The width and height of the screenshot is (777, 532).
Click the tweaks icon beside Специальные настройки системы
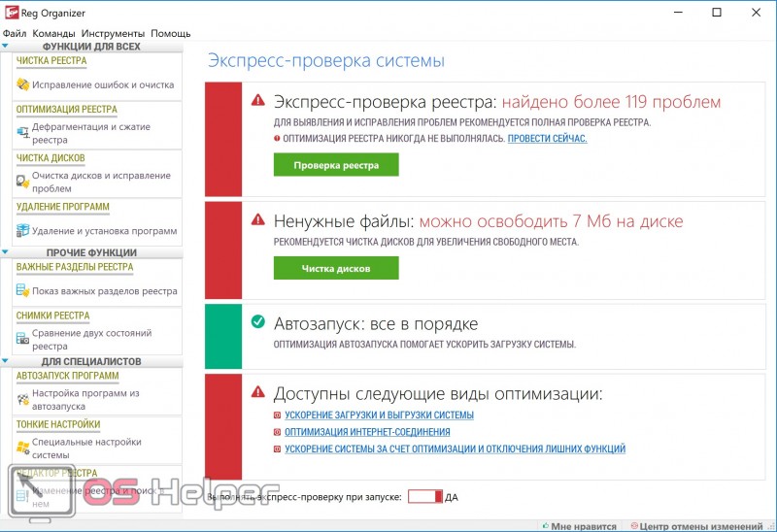22,448
